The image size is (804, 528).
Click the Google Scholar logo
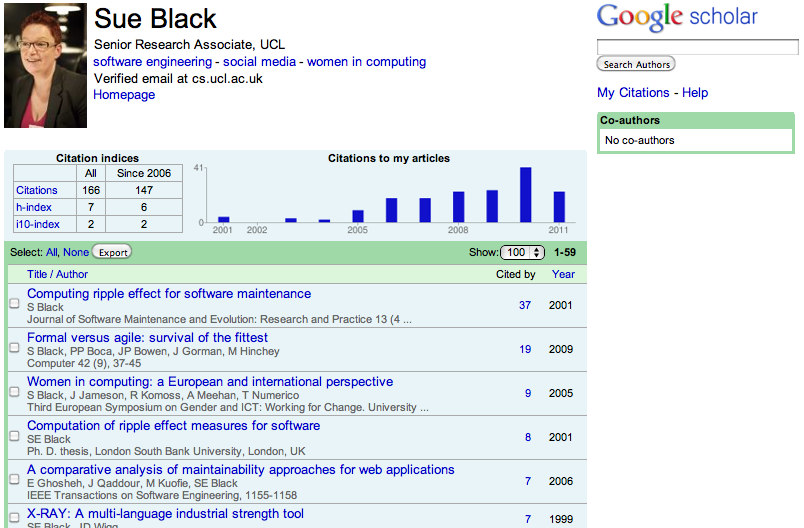coord(677,18)
